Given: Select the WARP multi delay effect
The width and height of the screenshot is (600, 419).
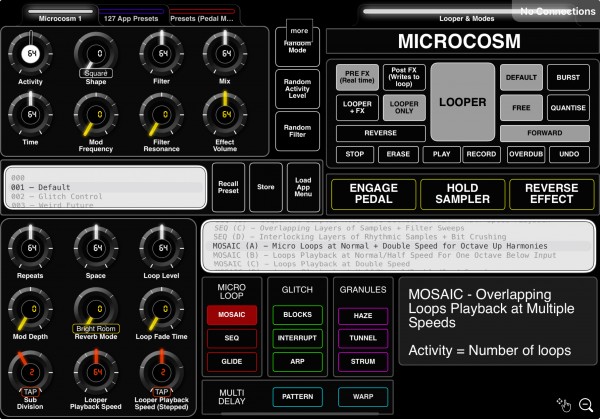Looking at the screenshot, I should (x=363, y=397).
